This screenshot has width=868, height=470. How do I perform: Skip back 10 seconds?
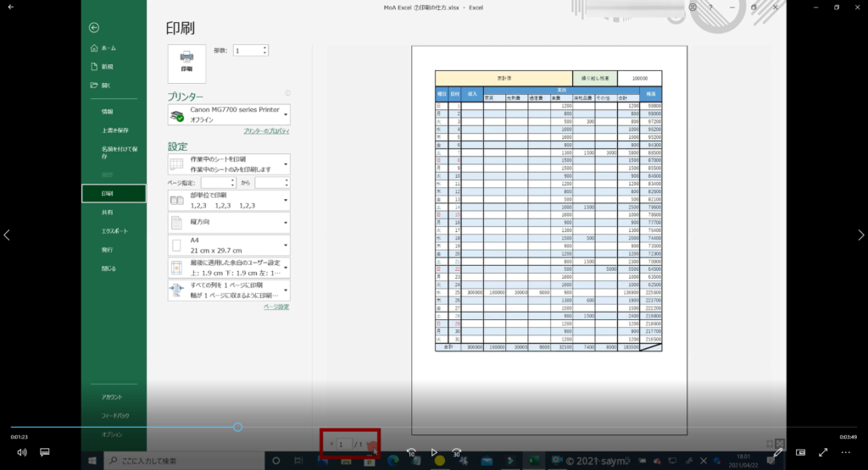(411, 452)
